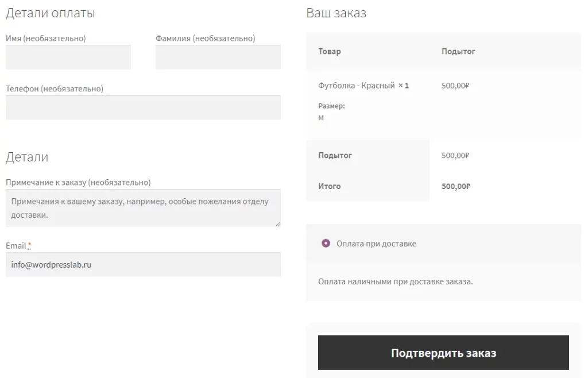Click the order note textarea resize handle
The image size is (588, 378).
[x=278, y=224]
